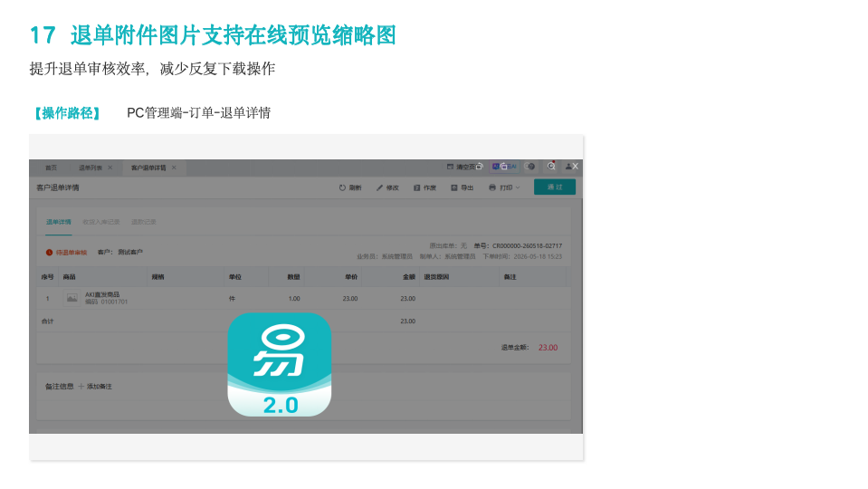Click the 单价 column header
The image size is (868, 489).
coord(351,277)
